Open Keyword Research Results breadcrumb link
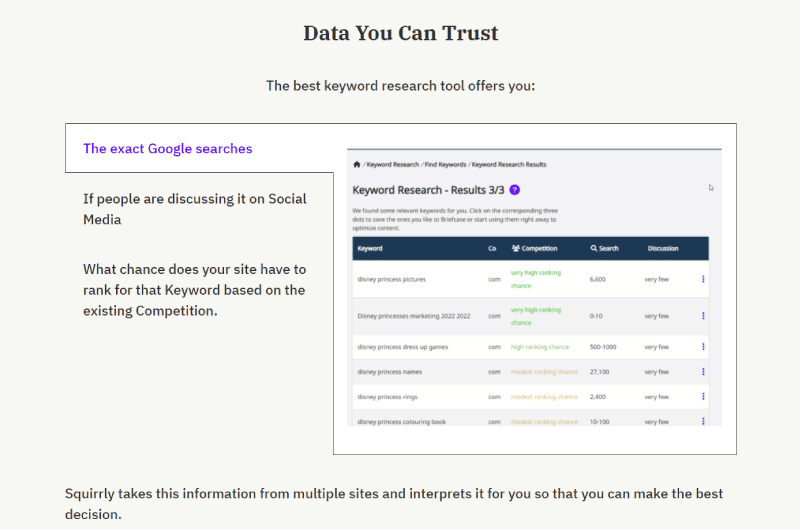 (x=509, y=164)
